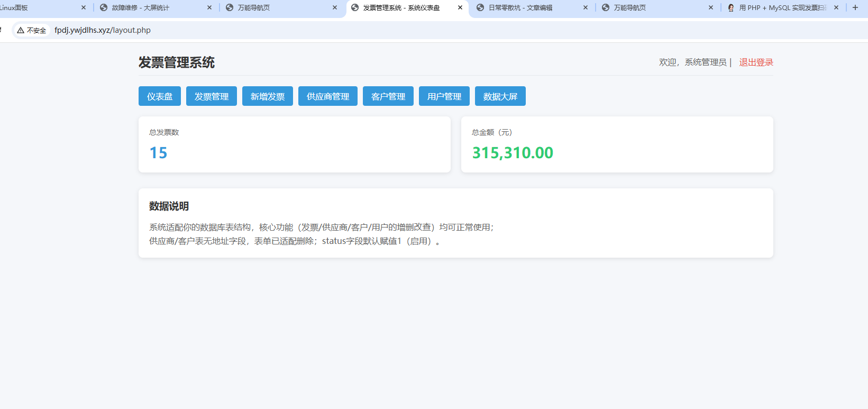Close the 故障维修 - 大屏统计 tab
This screenshot has width=868, height=409.
[x=209, y=8]
